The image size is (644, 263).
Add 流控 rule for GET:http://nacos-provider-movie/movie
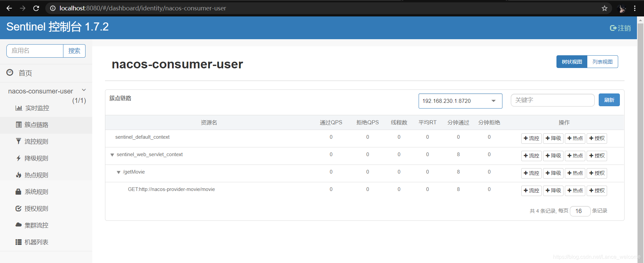tap(531, 191)
